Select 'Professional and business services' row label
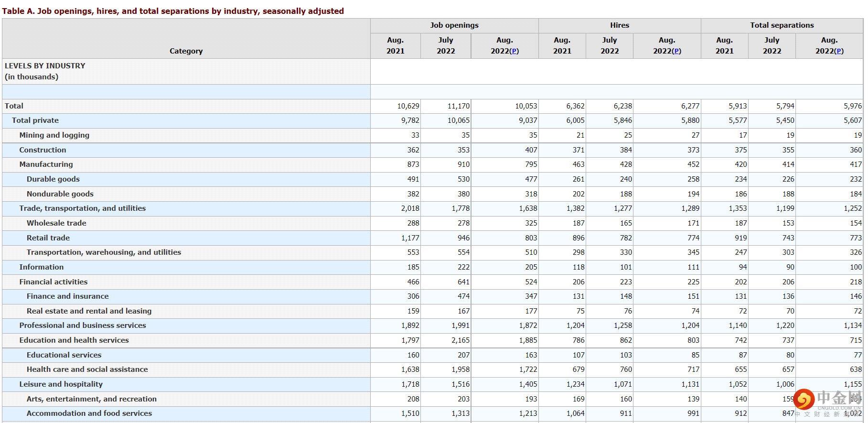This screenshot has height=423, width=868. click(x=83, y=325)
